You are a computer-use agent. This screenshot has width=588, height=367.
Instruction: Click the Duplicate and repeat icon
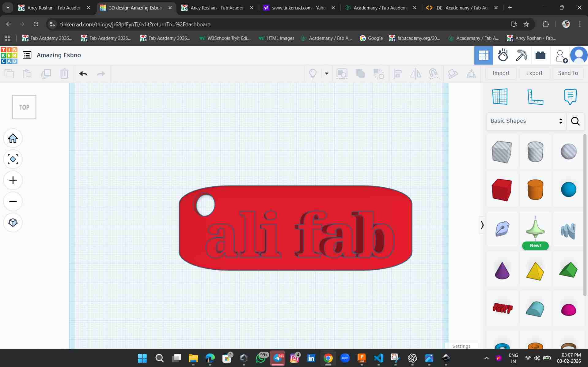[46, 74]
